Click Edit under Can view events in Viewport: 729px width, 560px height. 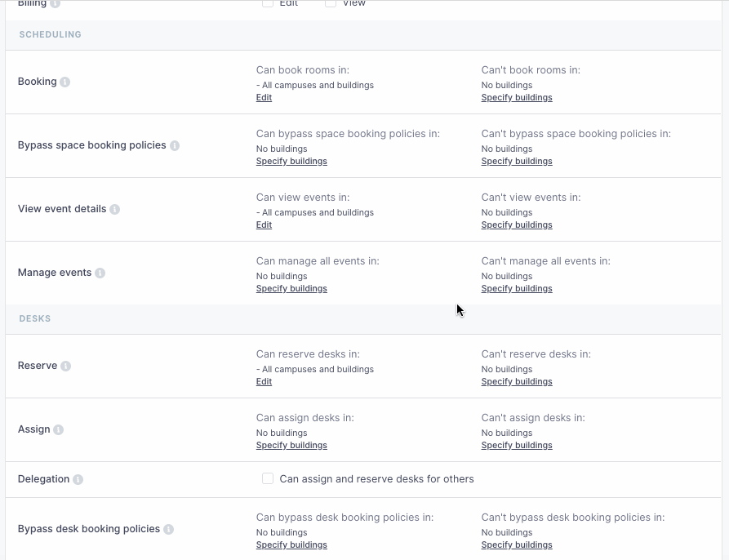coord(263,224)
